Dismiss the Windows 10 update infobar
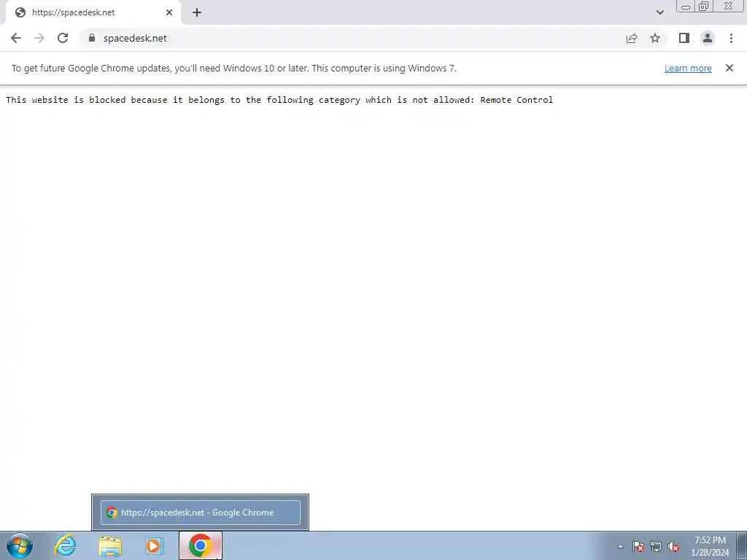 point(729,68)
